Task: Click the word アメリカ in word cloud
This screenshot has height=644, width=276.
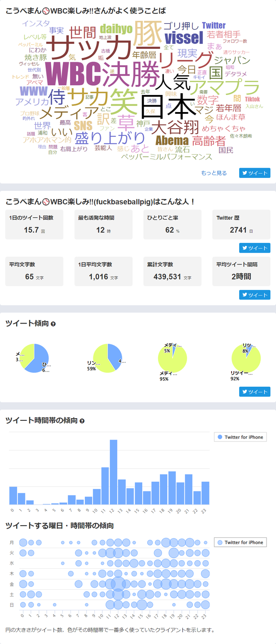Action: pos(32,102)
